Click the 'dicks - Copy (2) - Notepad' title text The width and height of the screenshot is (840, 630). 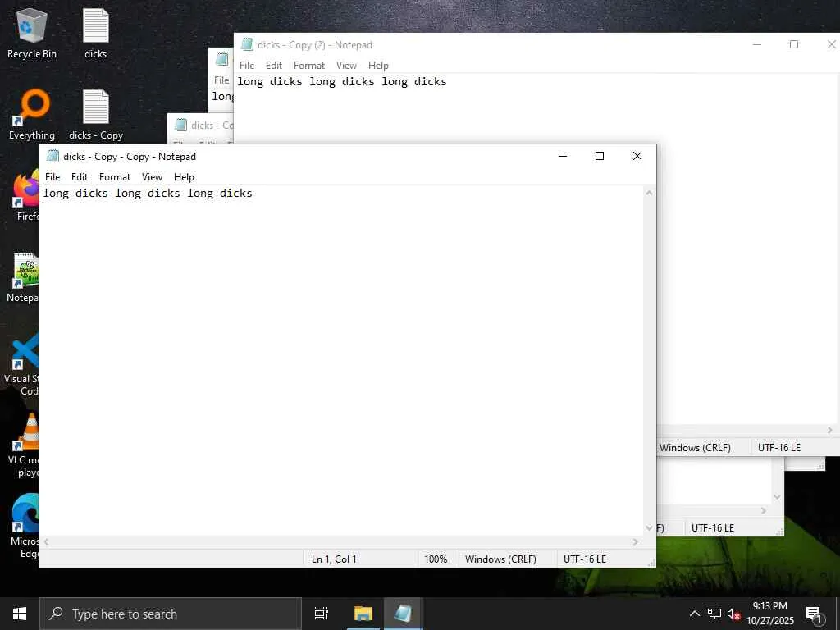(x=314, y=45)
